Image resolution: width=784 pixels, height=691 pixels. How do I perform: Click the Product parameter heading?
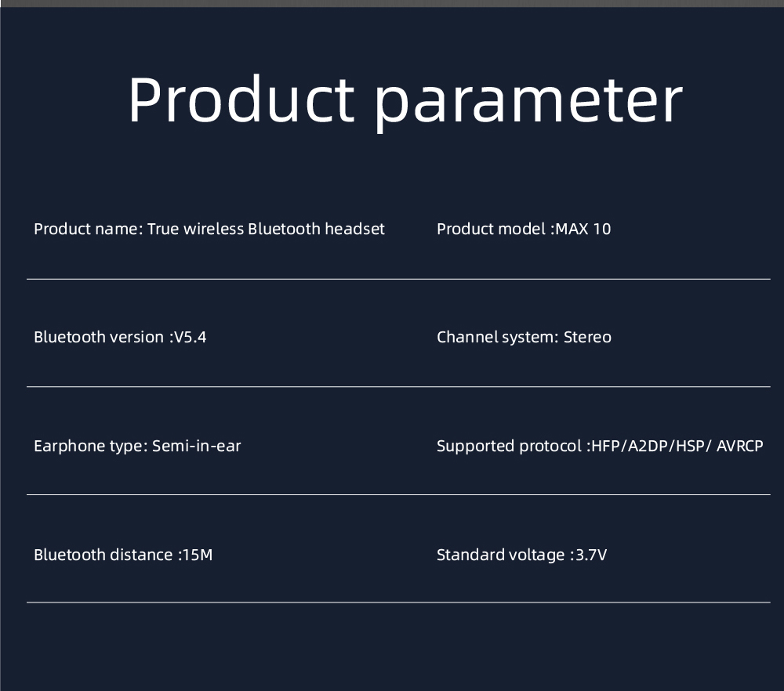[405, 100]
